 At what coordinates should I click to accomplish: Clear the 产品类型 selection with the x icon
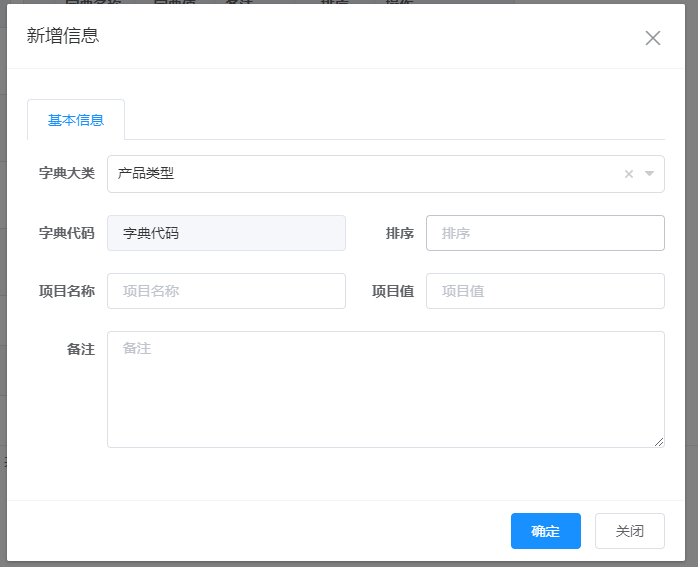click(629, 174)
